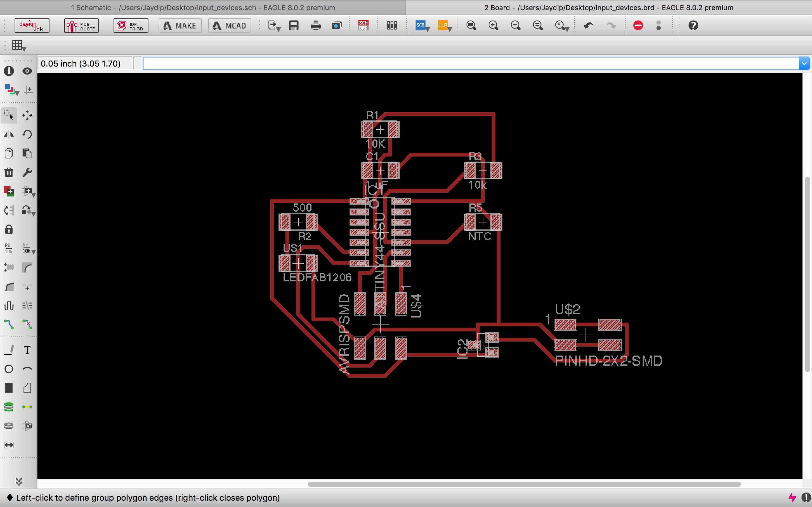Image resolution: width=812 pixels, height=507 pixels.
Task: Switch to schematic with SCH/BRD icon
Action: (x=363, y=25)
